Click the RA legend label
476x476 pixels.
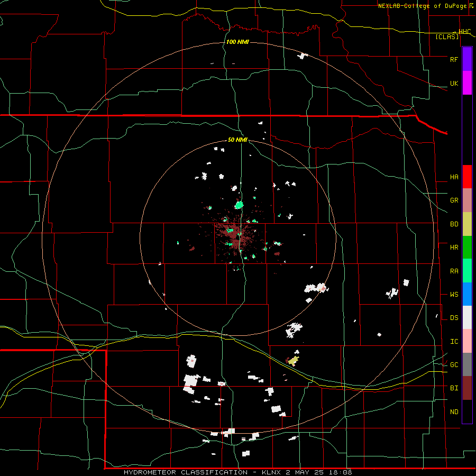click(454, 271)
